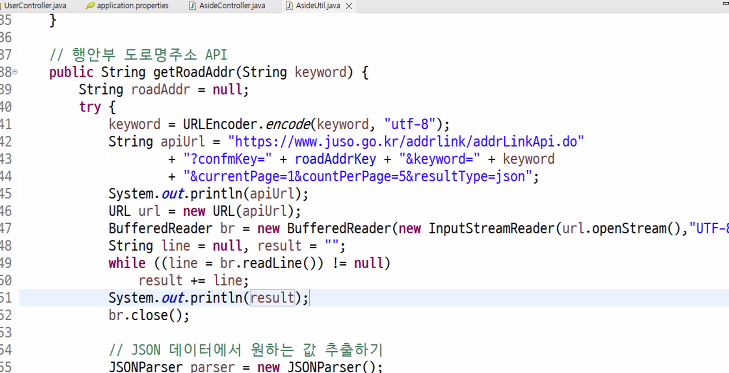Click the juso.go.kr URL string
The width and height of the screenshot is (729, 373).
[x=405, y=141]
